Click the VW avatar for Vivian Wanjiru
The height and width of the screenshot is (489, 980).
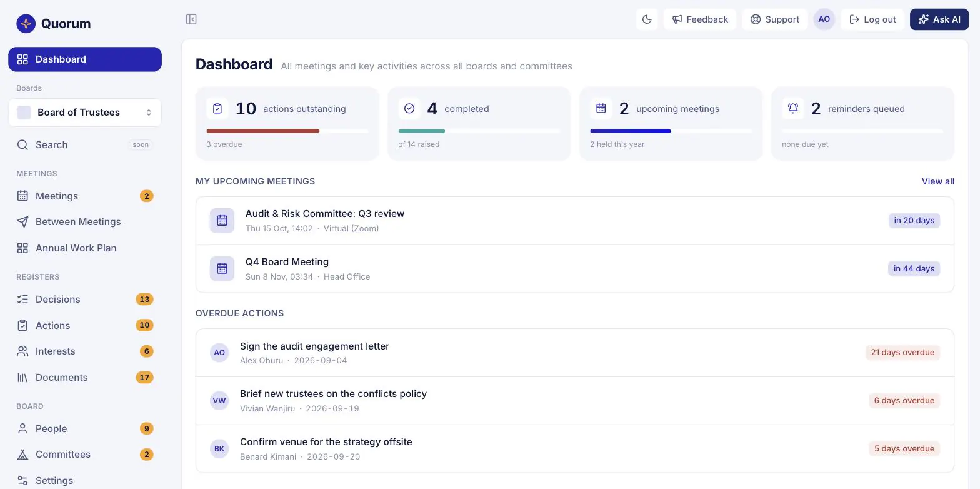click(219, 401)
